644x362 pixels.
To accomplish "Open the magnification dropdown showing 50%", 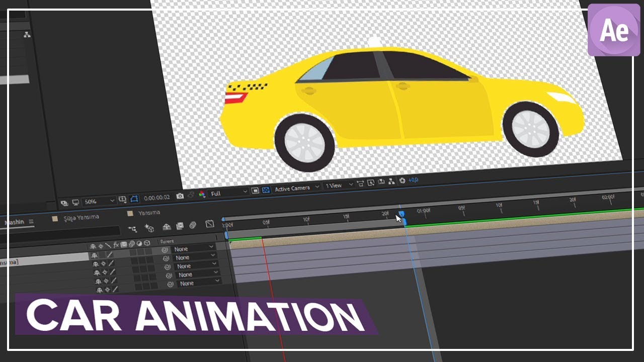I will (100, 201).
